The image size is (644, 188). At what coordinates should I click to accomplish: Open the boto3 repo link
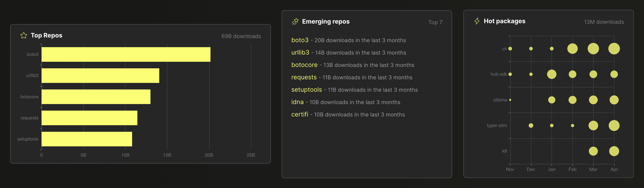(300, 40)
